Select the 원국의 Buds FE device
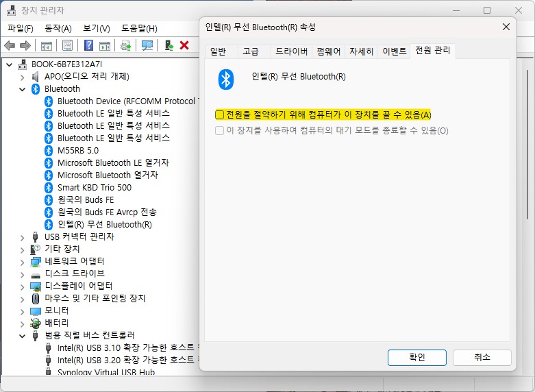This screenshot has width=535, height=392. coord(86,200)
